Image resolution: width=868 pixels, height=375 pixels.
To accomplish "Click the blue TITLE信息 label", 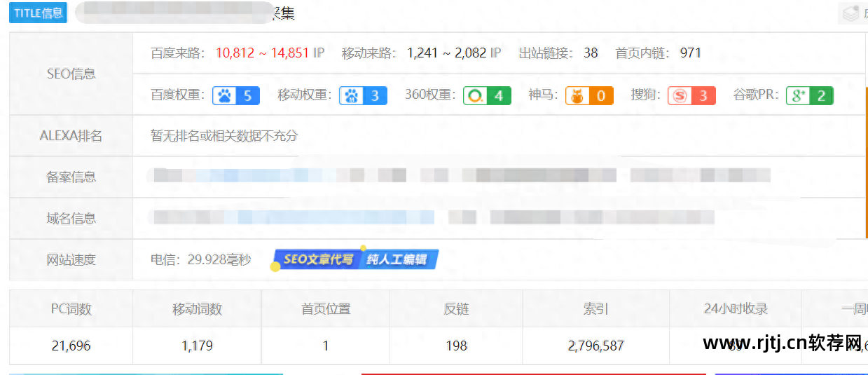I will click(38, 13).
